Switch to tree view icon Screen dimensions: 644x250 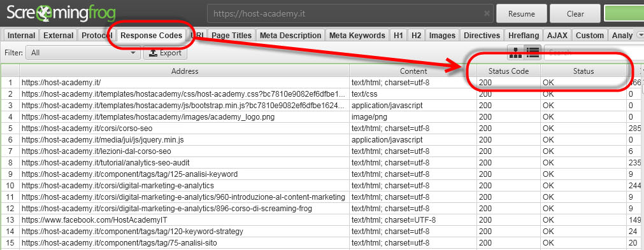click(515, 52)
